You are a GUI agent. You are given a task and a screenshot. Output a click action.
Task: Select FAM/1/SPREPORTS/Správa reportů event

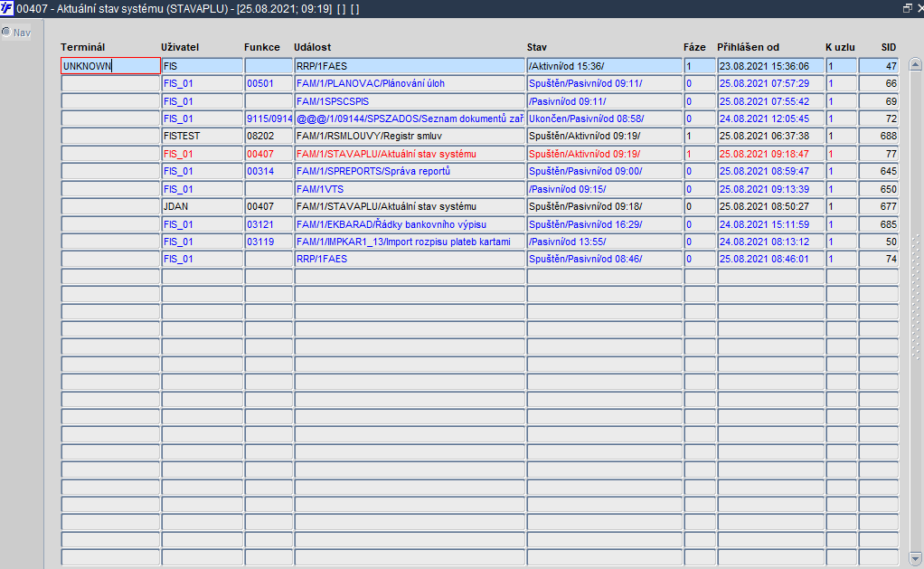(x=410, y=171)
